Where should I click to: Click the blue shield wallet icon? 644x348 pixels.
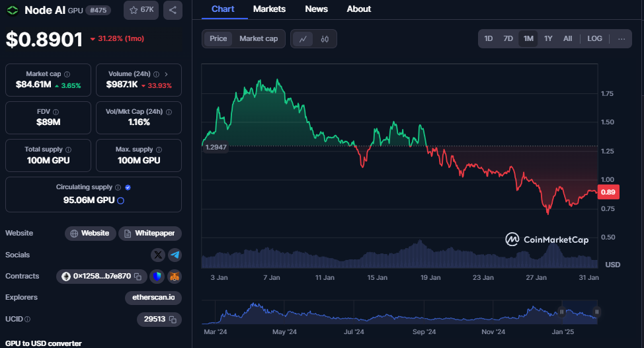pyautogui.click(x=157, y=277)
